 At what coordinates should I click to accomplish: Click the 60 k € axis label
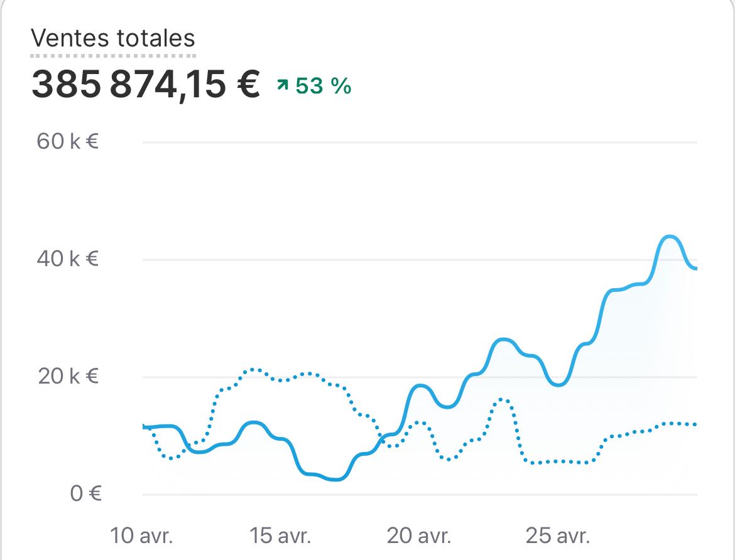click(x=68, y=142)
